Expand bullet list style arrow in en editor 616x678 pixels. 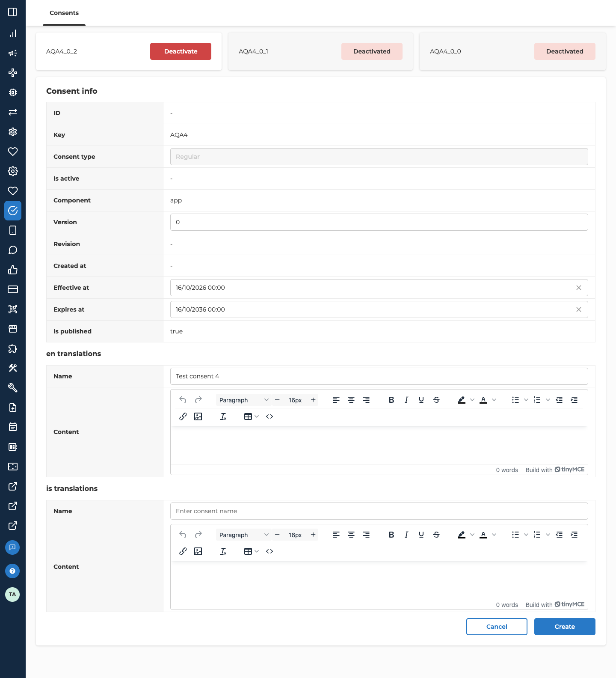[526, 400]
